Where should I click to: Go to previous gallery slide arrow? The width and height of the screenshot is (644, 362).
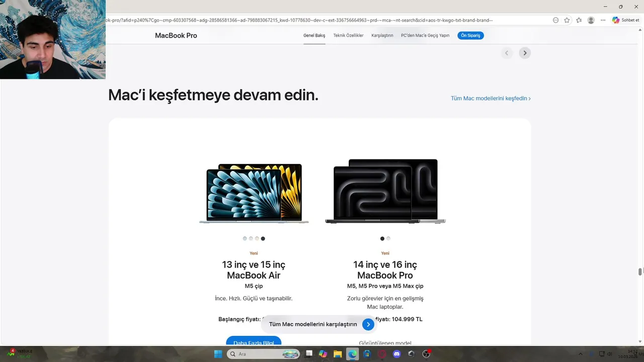pyautogui.click(x=507, y=53)
